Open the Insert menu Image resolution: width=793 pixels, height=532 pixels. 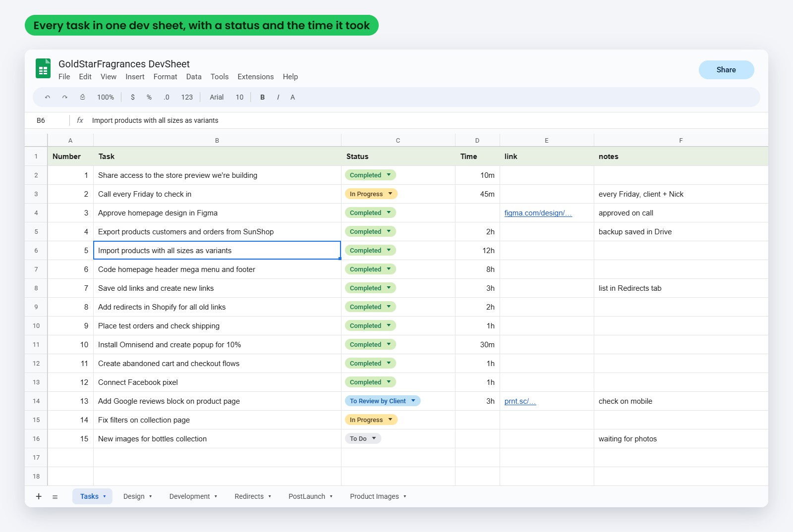click(x=135, y=77)
